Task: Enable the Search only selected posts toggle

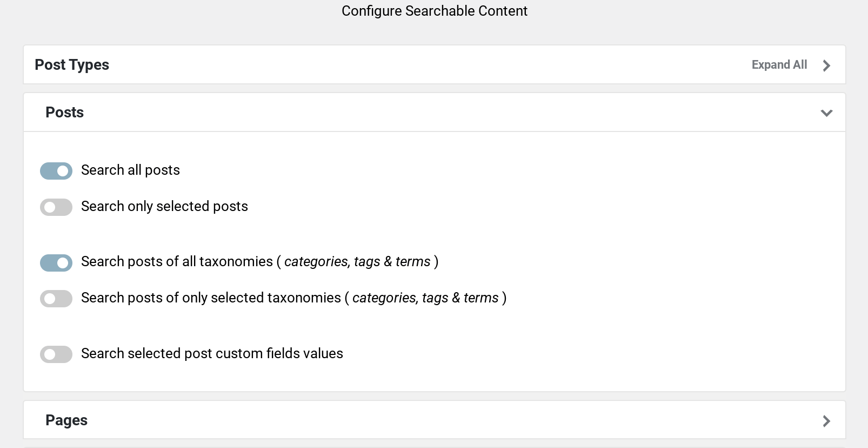Action: coord(56,207)
